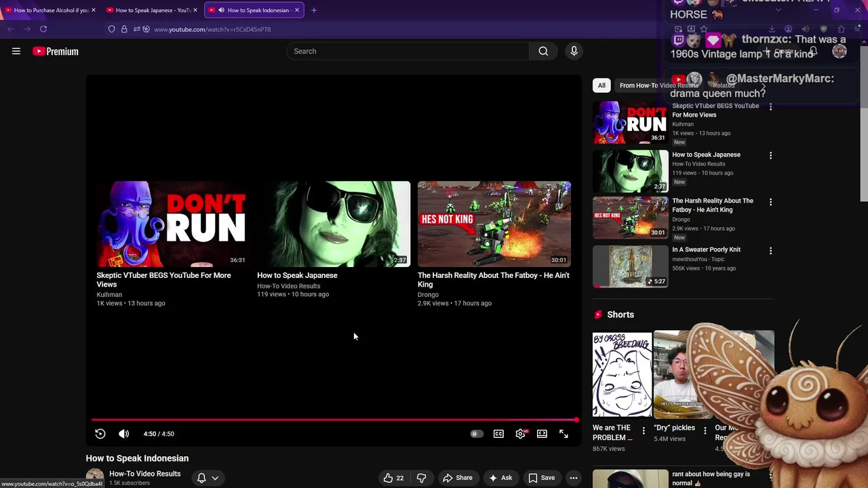Click the Ask button

click(x=500, y=478)
